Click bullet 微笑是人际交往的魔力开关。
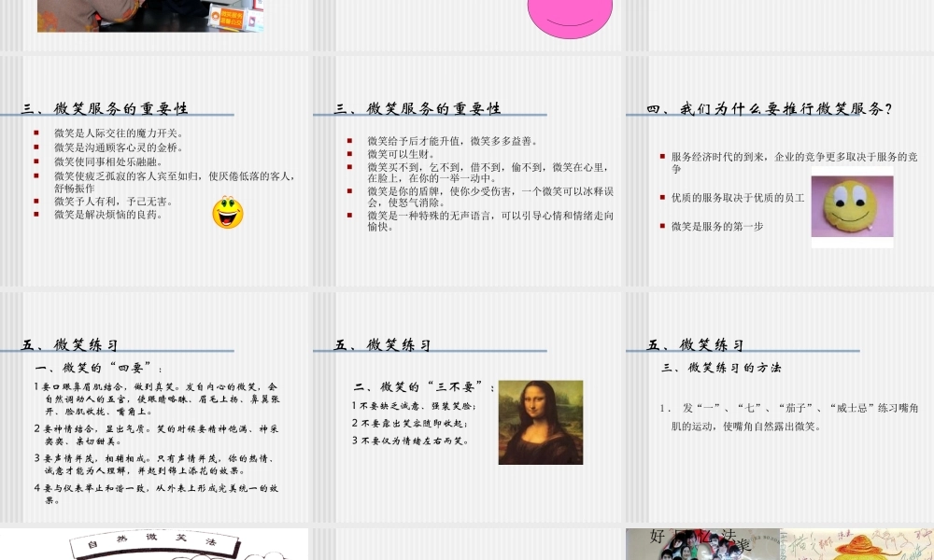Viewport: 934px width, 560px height. click(120, 133)
